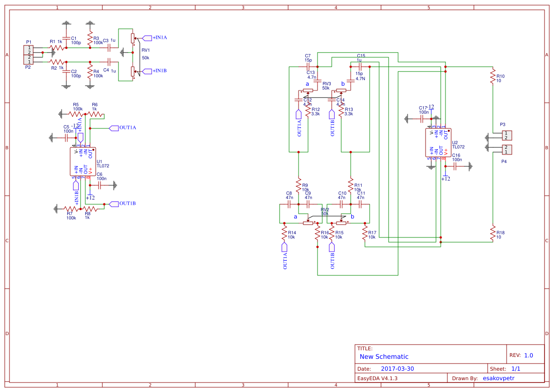
Task: Click pin 1 of connector P1
Action: 29,48
